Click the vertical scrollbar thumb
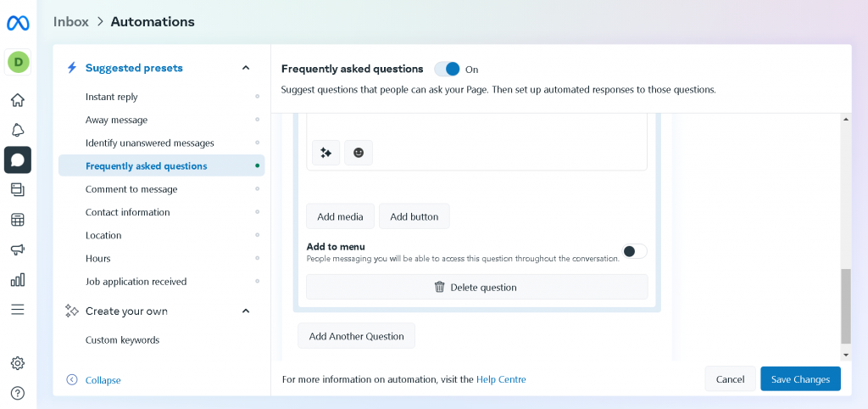The height and width of the screenshot is (409, 868). pyautogui.click(x=845, y=305)
